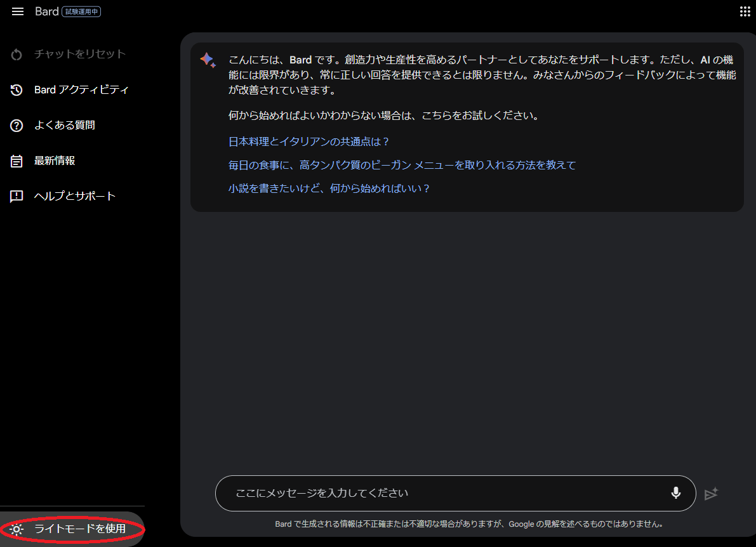This screenshot has width=756, height=547.
Task: Click the Bard sparkle avatar icon
Action: pyautogui.click(x=208, y=60)
